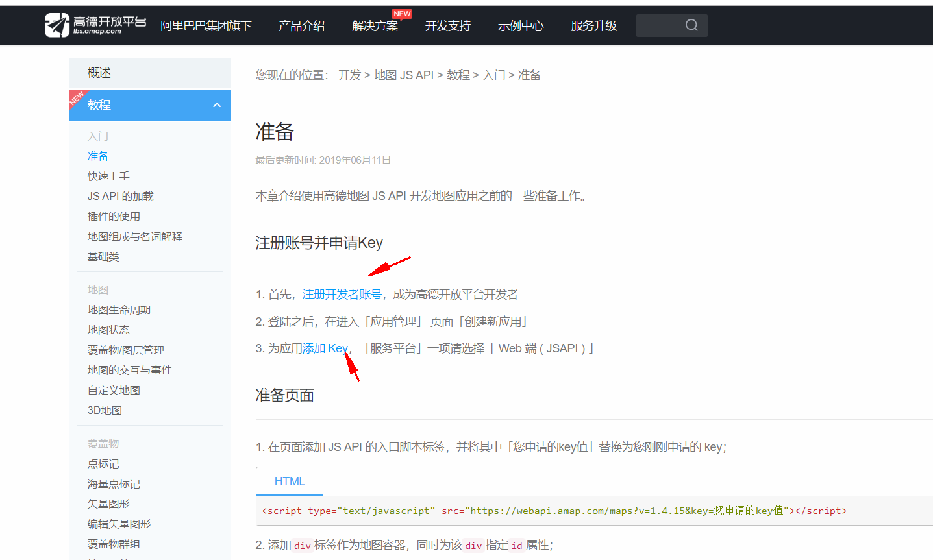Open the 开发支持 menu

coord(448,26)
